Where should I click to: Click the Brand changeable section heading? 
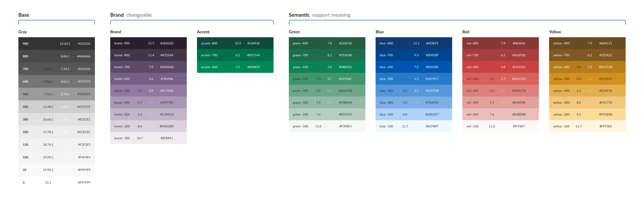131,15
